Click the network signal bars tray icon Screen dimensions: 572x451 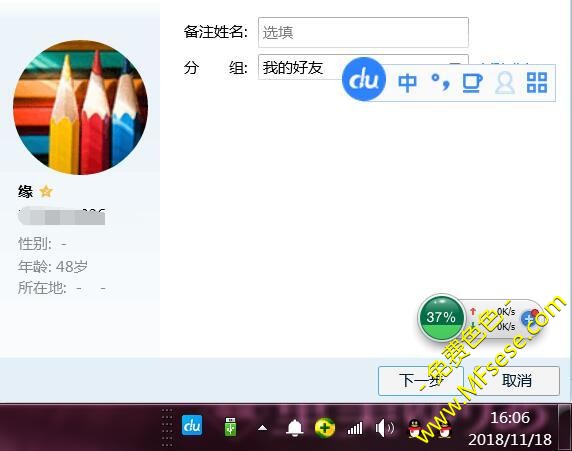tap(355, 428)
